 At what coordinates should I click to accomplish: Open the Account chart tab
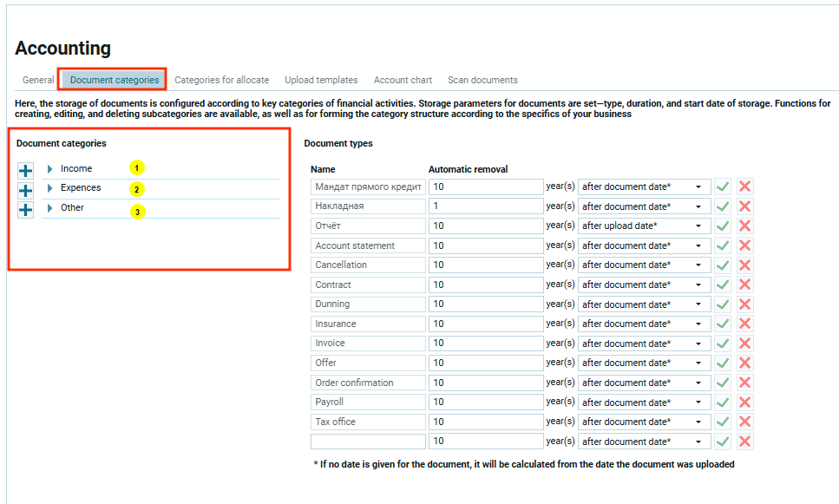pos(403,80)
